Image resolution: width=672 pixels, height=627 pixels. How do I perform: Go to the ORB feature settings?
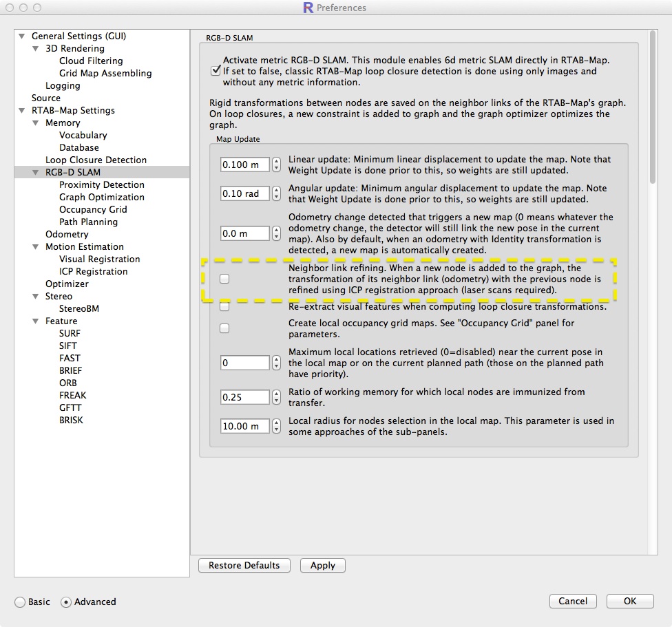point(68,383)
